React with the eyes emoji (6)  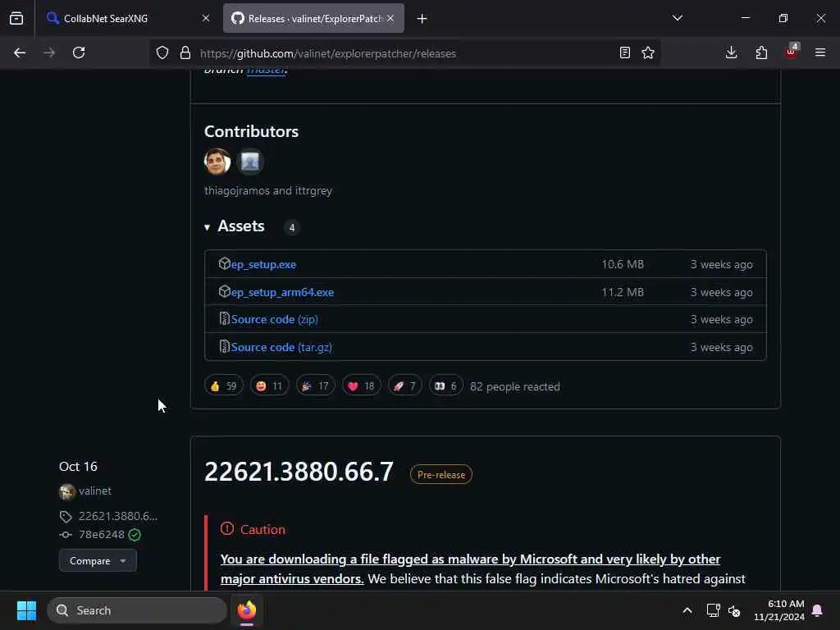click(445, 386)
